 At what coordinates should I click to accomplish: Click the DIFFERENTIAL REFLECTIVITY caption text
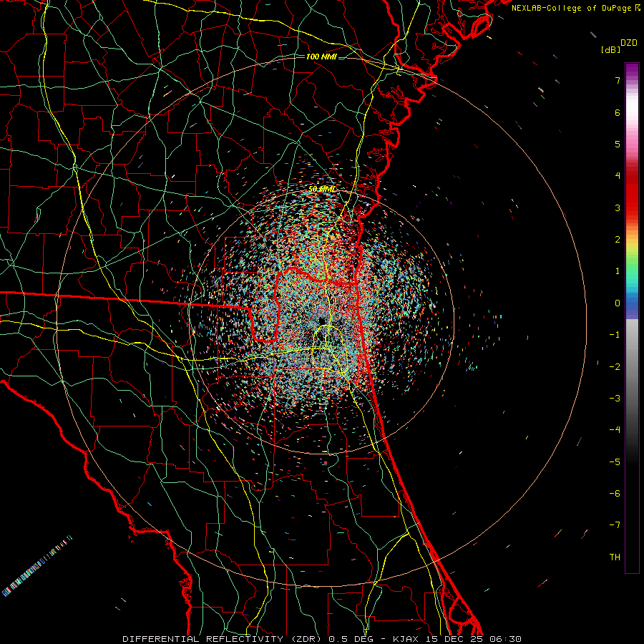pos(203,639)
